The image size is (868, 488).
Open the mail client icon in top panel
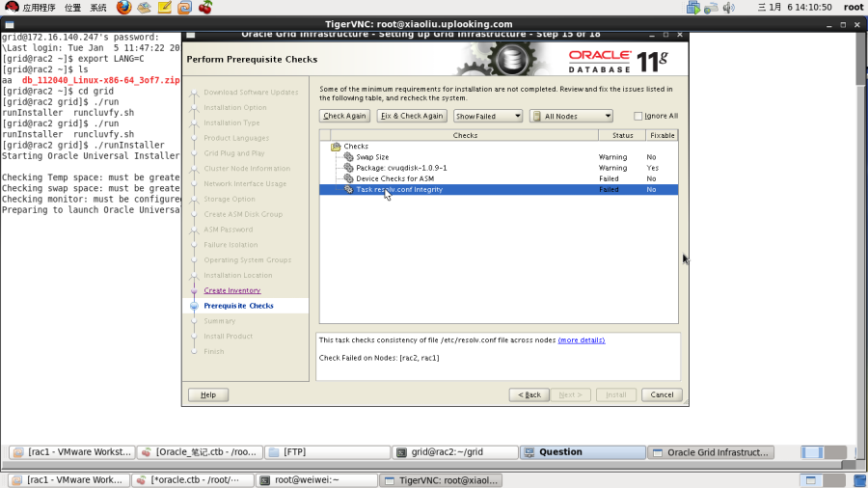[144, 7]
